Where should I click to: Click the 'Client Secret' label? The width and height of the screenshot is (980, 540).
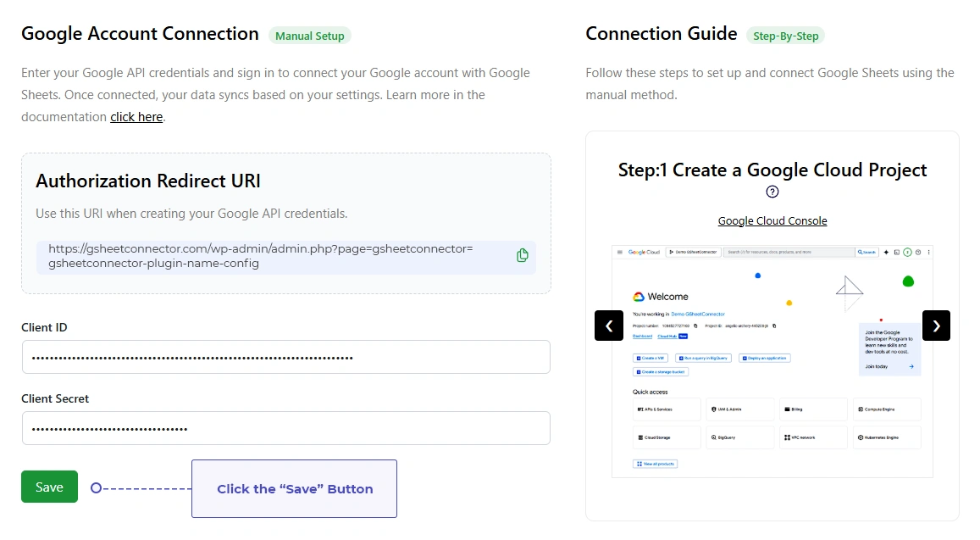click(x=55, y=398)
